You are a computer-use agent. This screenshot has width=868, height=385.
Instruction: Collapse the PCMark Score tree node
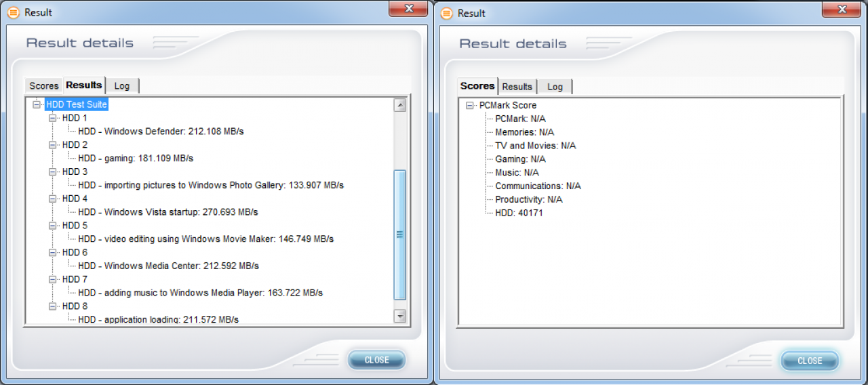(470, 105)
